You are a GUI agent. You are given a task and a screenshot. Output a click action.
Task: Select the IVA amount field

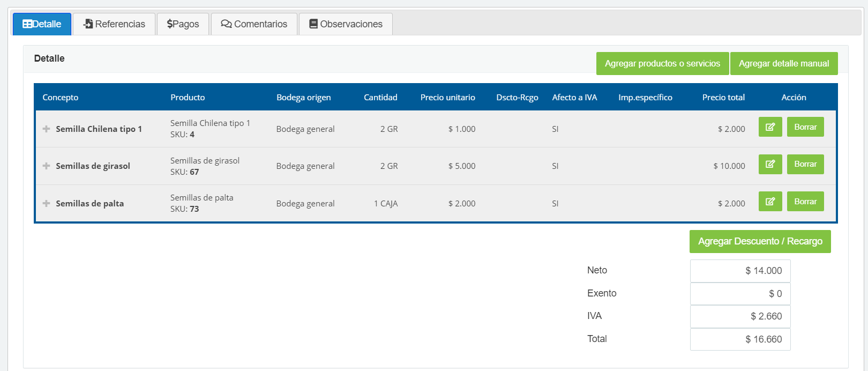(740, 316)
